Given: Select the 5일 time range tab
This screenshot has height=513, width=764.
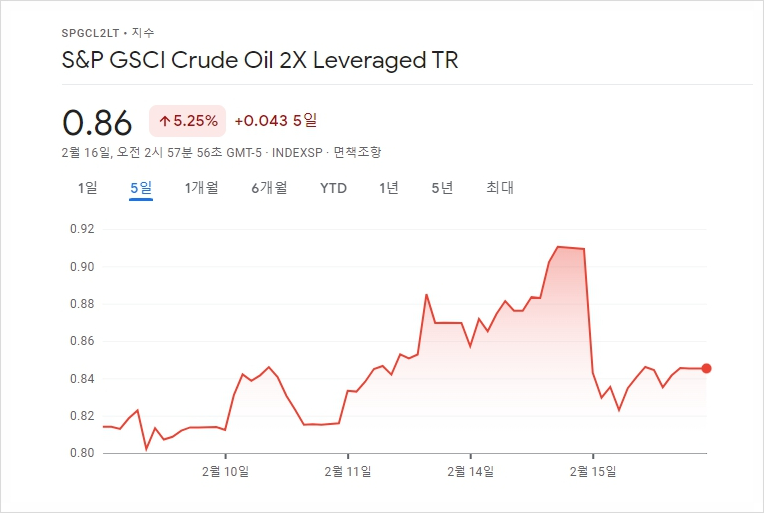Looking at the screenshot, I should point(141,188).
